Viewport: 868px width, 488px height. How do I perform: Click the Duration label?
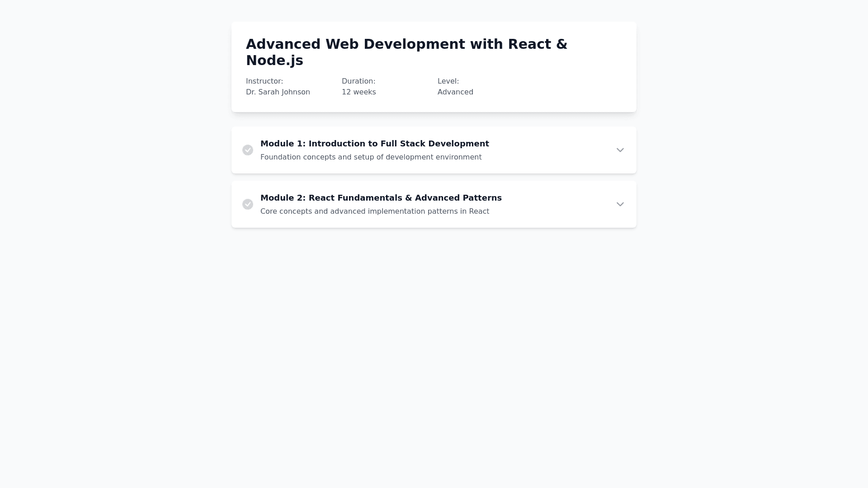point(359,81)
